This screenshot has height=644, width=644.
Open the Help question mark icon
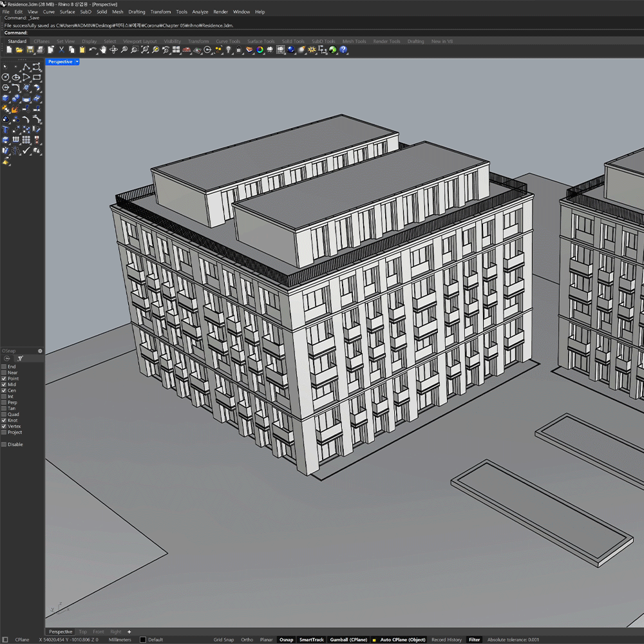click(343, 50)
